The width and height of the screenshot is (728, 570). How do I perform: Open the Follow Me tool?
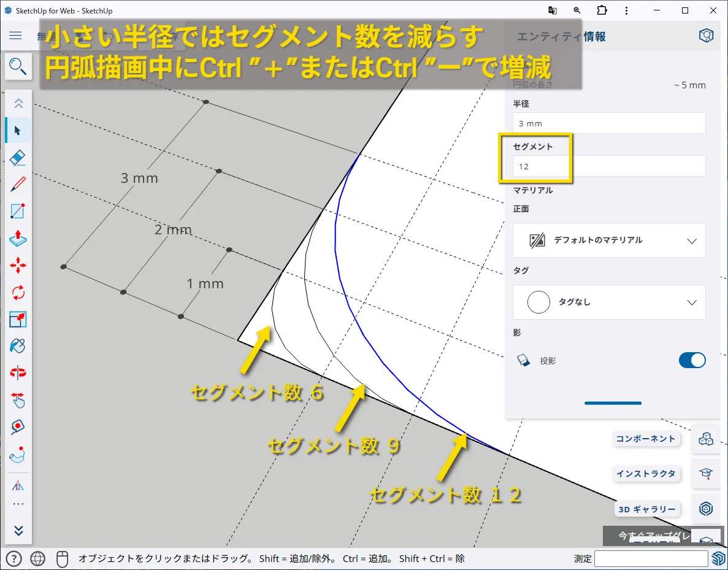(18, 455)
